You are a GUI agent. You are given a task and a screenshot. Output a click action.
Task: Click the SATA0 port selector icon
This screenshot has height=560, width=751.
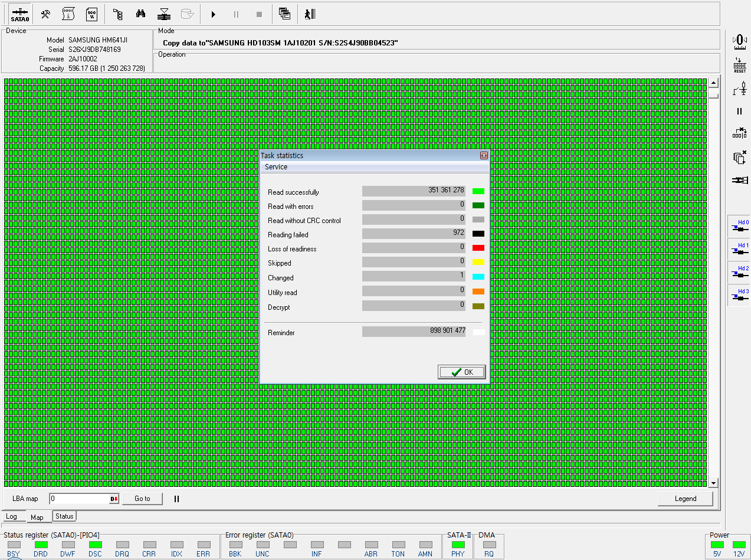(19, 14)
